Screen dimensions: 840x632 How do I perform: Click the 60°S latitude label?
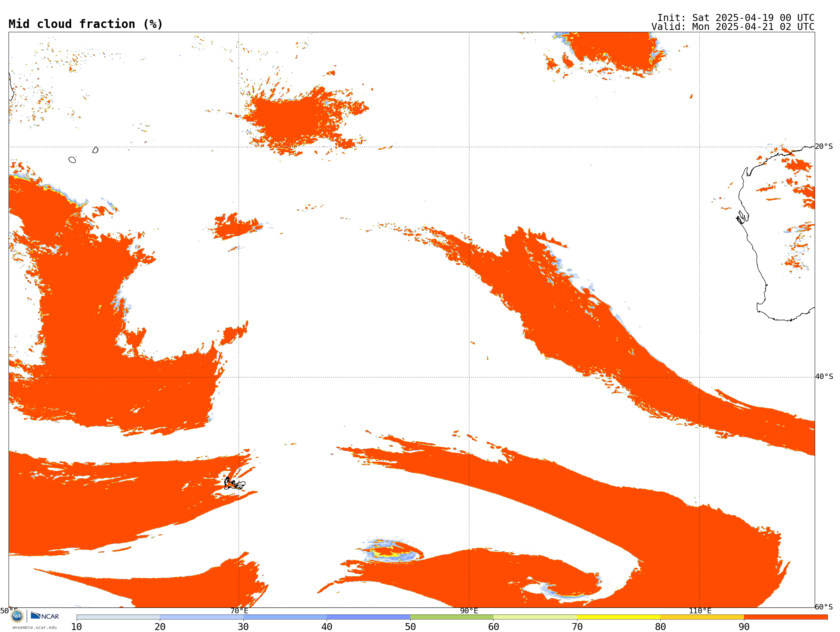click(824, 607)
